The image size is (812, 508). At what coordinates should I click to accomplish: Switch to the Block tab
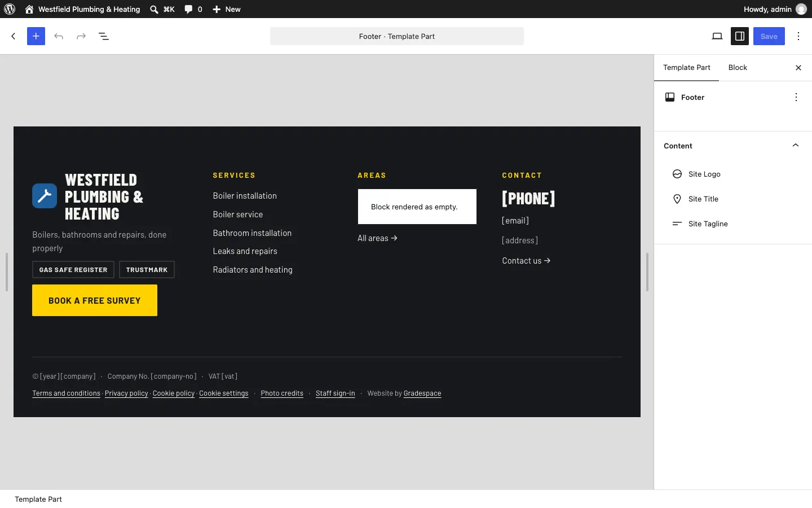click(738, 68)
